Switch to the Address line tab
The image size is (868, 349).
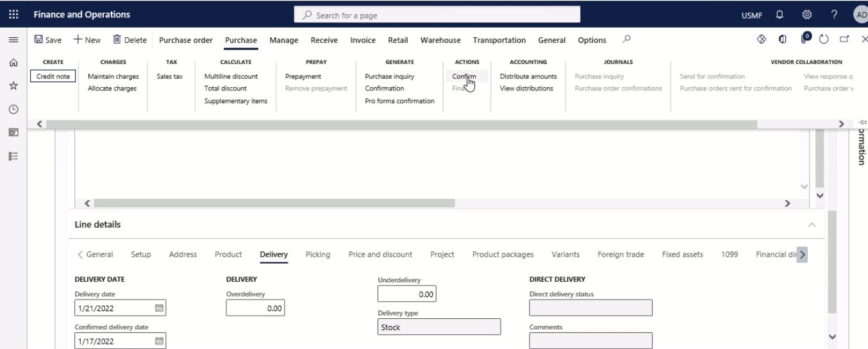183,255
